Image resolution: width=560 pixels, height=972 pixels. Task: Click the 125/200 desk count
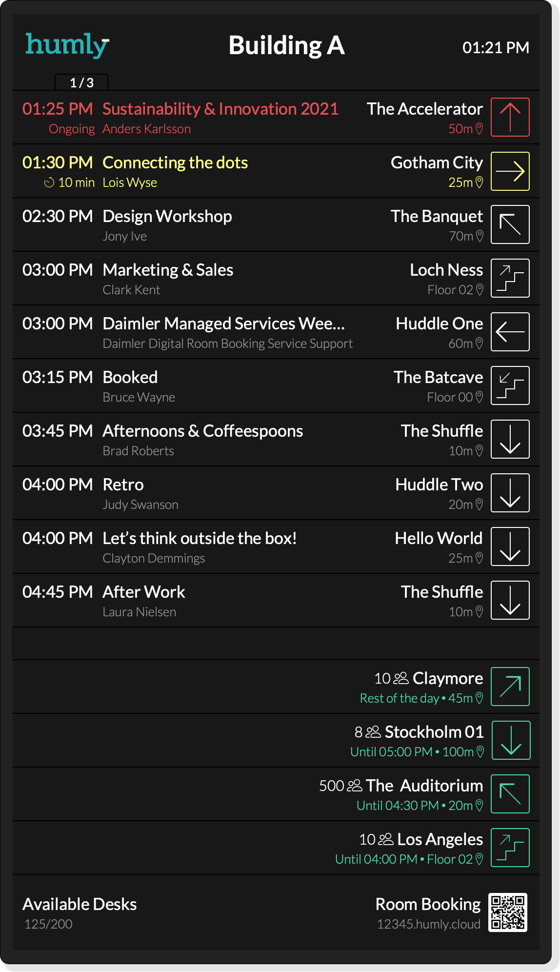[48, 924]
